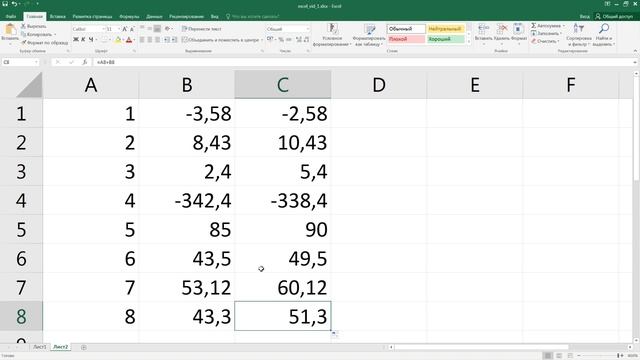Select column D header
Image resolution: width=640 pixels, height=360 pixels.
click(379, 85)
